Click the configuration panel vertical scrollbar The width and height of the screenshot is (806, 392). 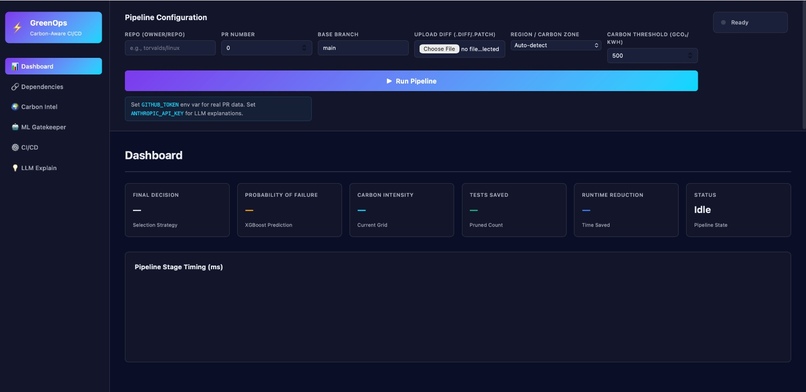coord(804,64)
